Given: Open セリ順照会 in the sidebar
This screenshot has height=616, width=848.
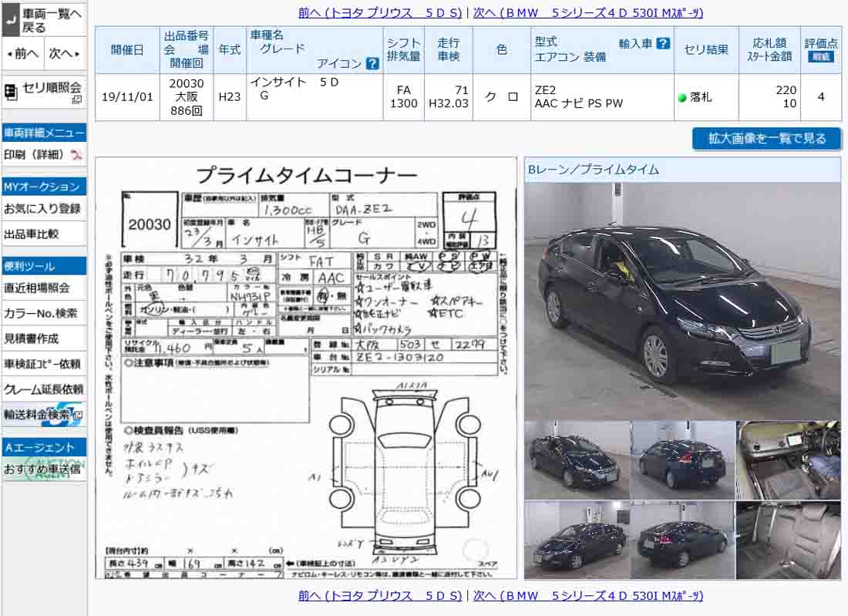Looking at the screenshot, I should tap(45, 93).
